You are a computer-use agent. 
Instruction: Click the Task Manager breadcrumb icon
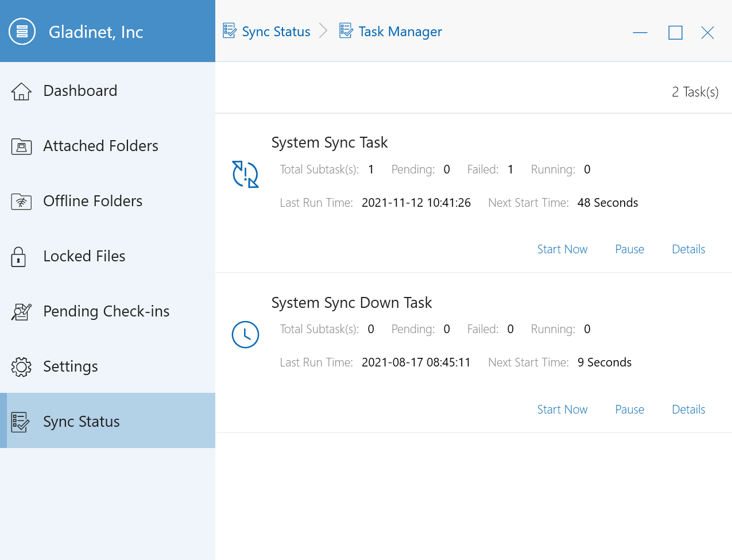coord(346,30)
